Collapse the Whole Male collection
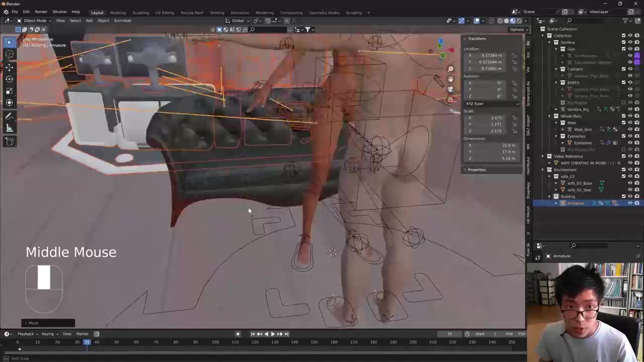Image resolution: width=644 pixels, height=362 pixels. tap(549, 116)
